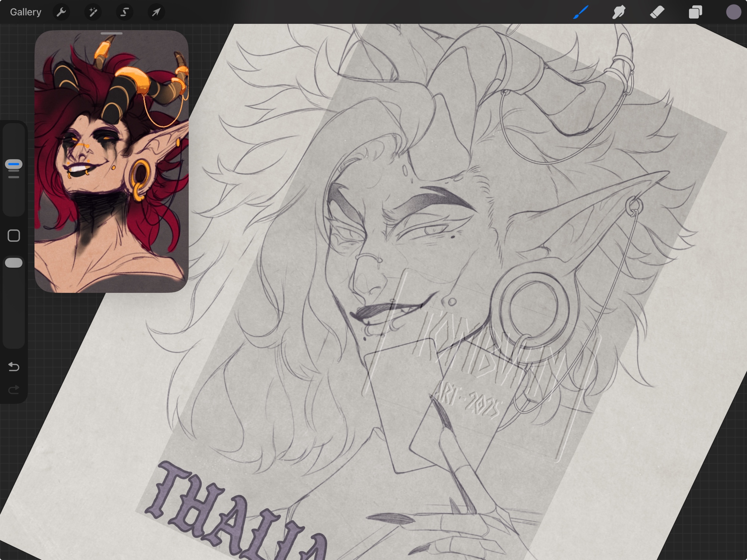Open the Actions wrench menu

[x=61, y=12]
